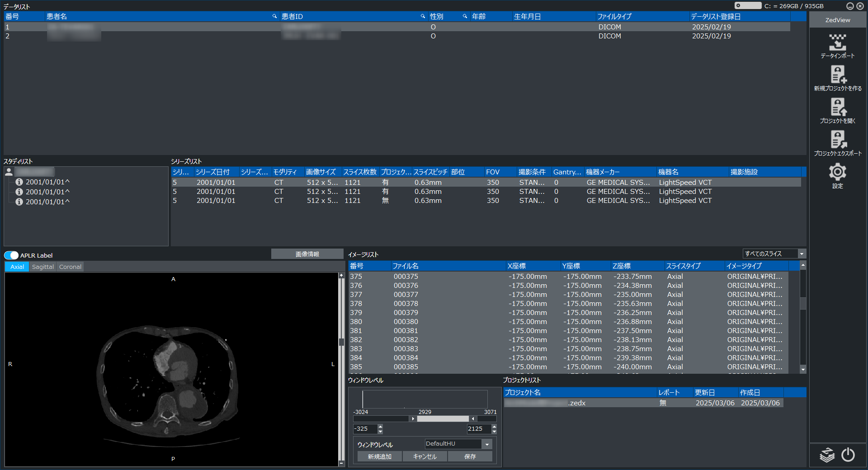868x470 pixels.
Task: Sort the data list by 生年月日 column
Action: pos(554,16)
